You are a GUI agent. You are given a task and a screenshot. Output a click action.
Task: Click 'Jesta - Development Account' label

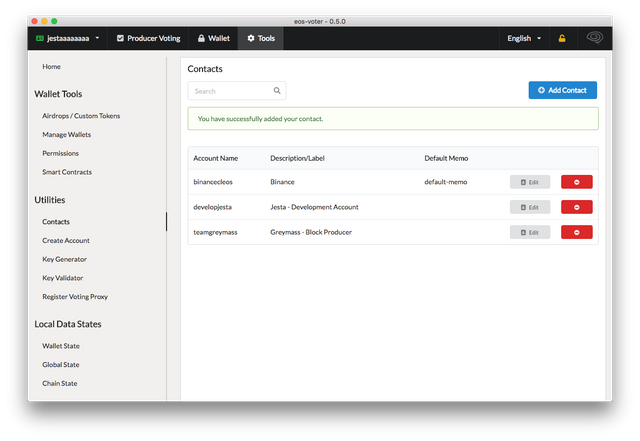(314, 207)
